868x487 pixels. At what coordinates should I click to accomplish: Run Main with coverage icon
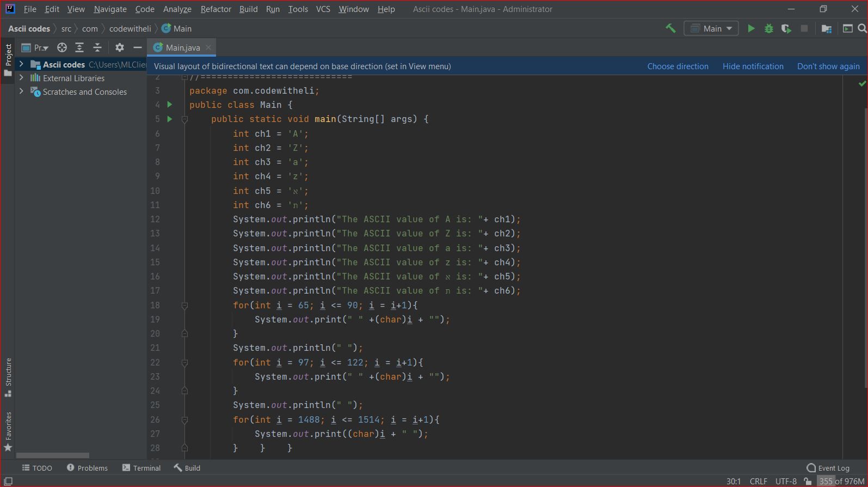coord(786,28)
